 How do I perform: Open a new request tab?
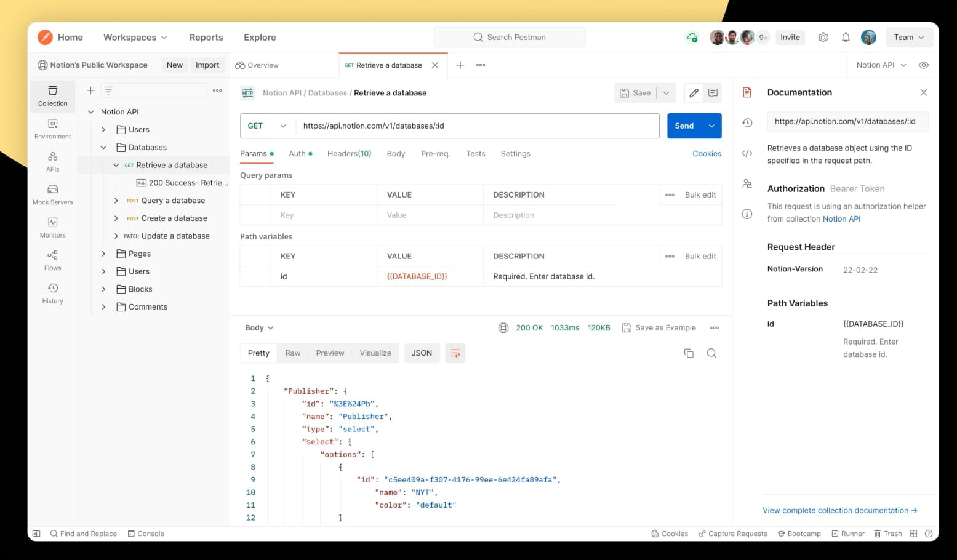(x=460, y=65)
